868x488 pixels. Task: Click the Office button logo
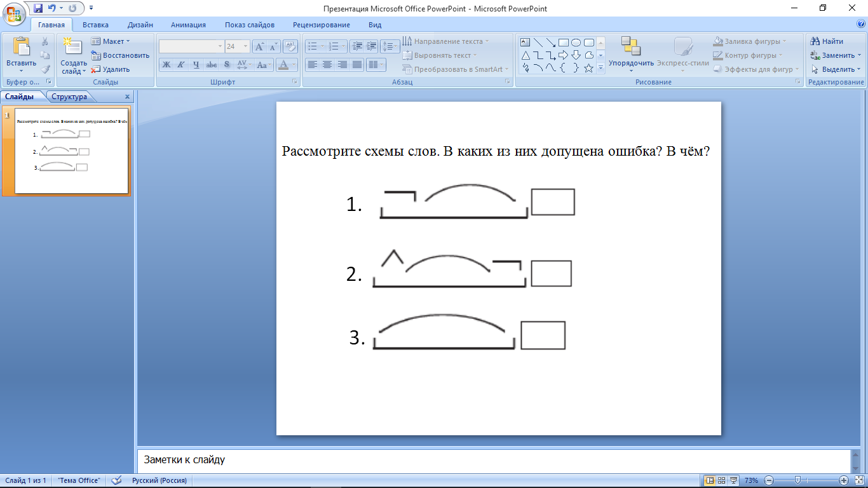14,14
